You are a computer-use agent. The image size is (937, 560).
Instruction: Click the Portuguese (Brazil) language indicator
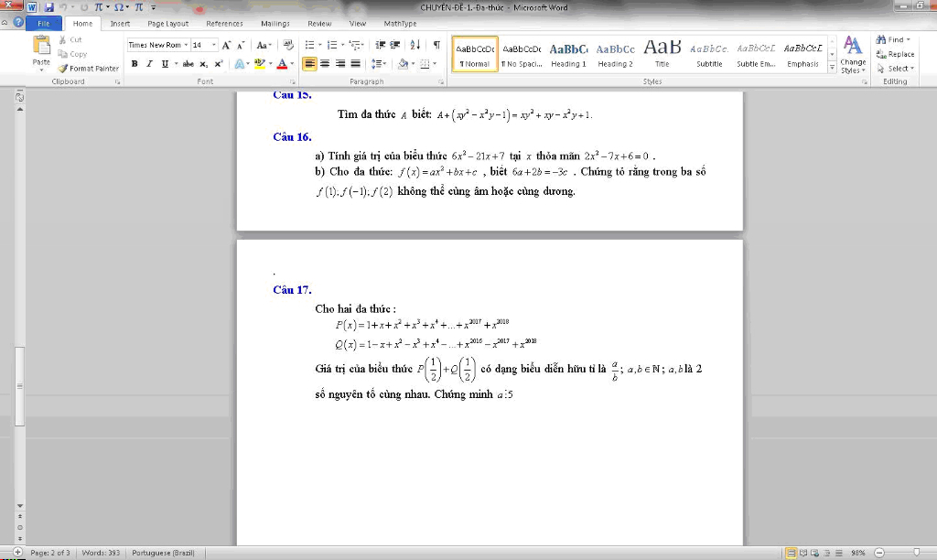(x=163, y=553)
